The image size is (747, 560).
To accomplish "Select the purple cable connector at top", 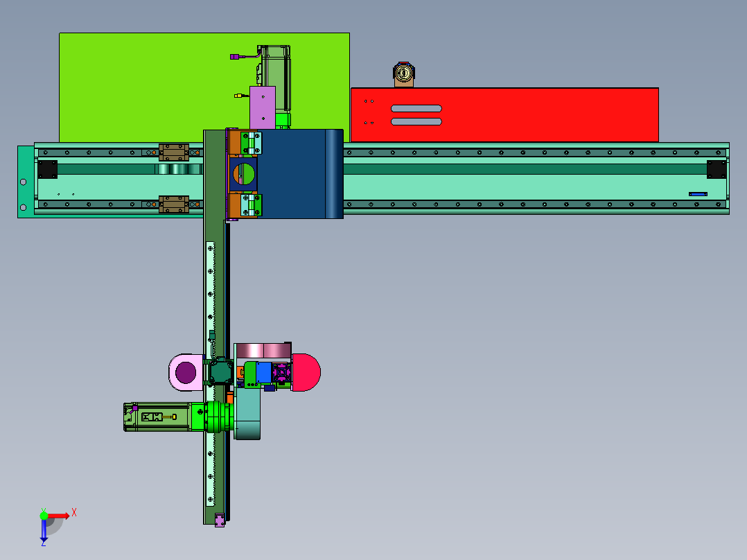I will [x=234, y=57].
